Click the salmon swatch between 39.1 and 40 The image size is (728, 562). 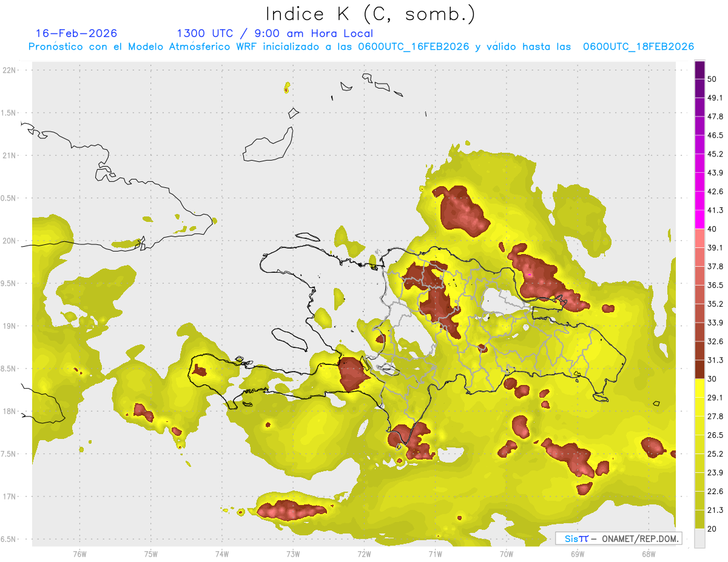click(x=700, y=238)
